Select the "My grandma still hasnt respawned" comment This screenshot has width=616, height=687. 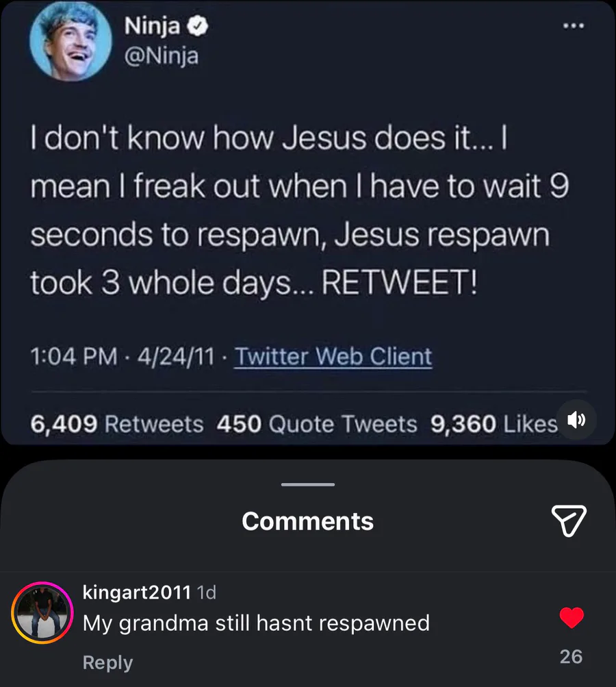[256, 623]
